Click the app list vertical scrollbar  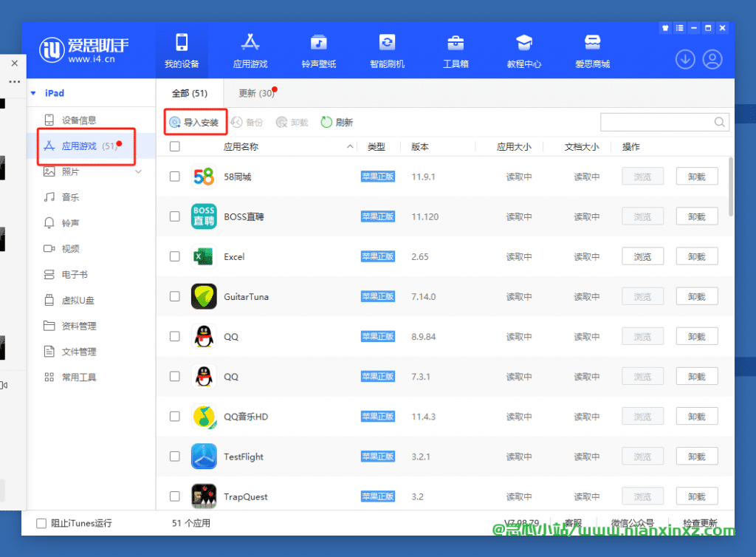pos(730,187)
